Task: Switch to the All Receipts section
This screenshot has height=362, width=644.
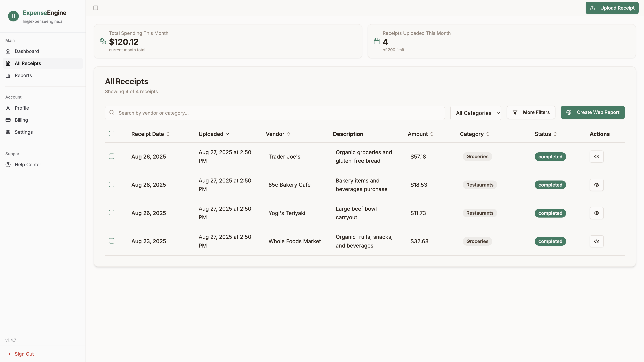Action: pos(28,63)
